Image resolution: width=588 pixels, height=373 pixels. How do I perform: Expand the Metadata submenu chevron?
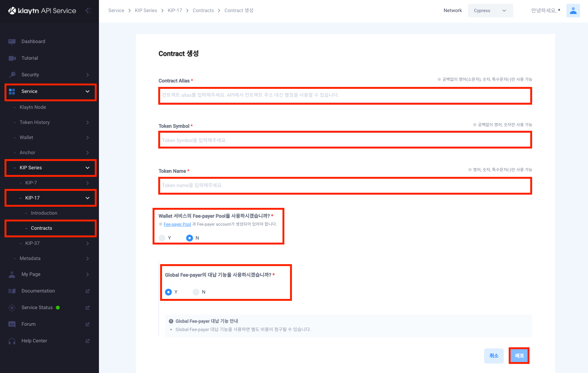pos(88,258)
